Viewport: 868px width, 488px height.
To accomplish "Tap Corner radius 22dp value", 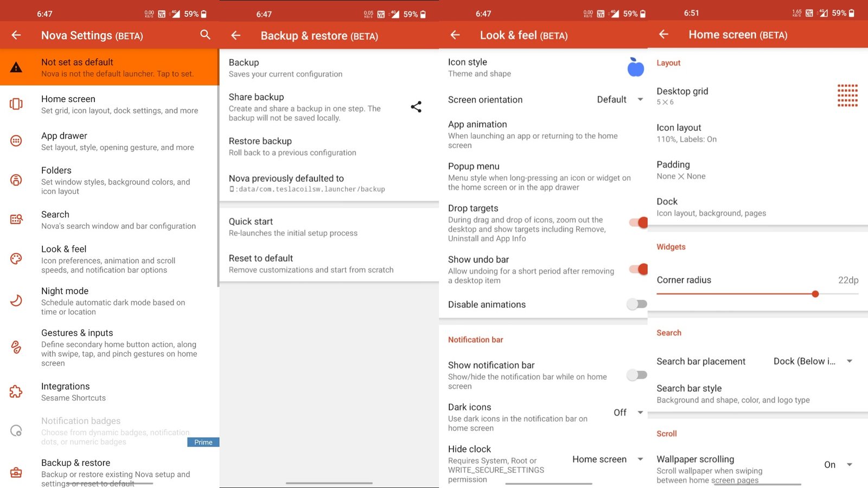I will (x=848, y=280).
